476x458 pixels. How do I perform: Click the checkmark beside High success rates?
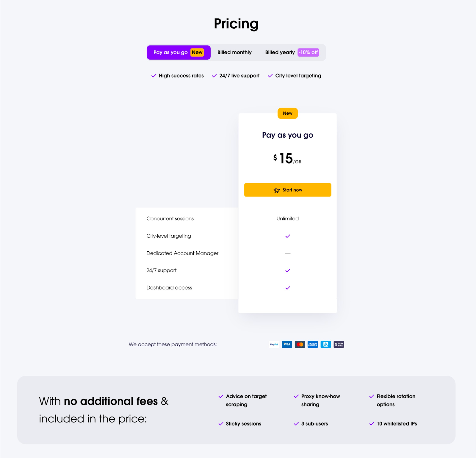(x=154, y=76)
